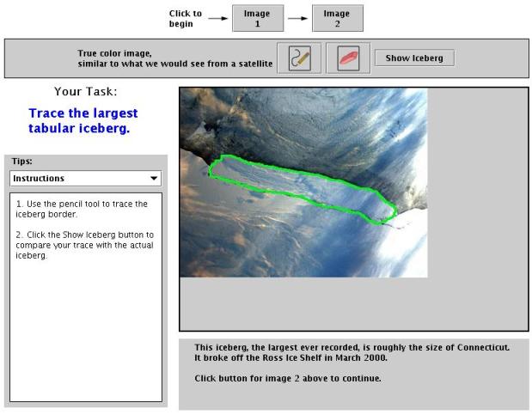Screen dimensions: 532x415
Task: Click the Tips dropdown arrow
Action: click(153, 179)
